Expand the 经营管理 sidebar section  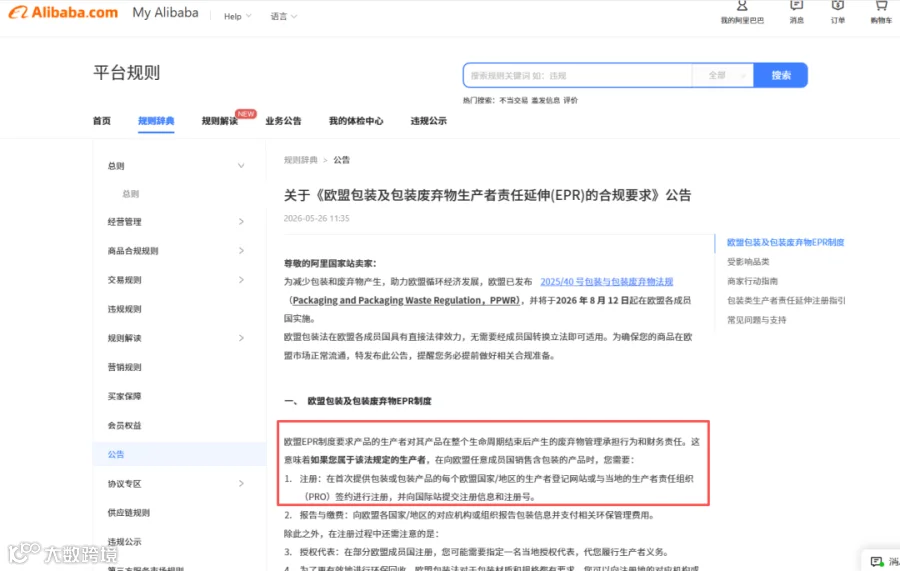pos(241,222)
